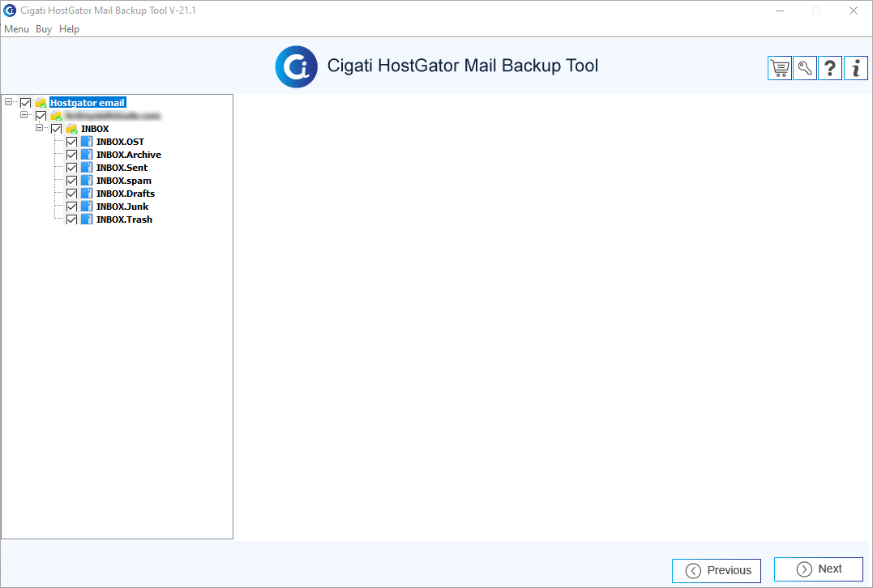Select the INBOX folder label
The image size is (873, 588).
point(95,129)
